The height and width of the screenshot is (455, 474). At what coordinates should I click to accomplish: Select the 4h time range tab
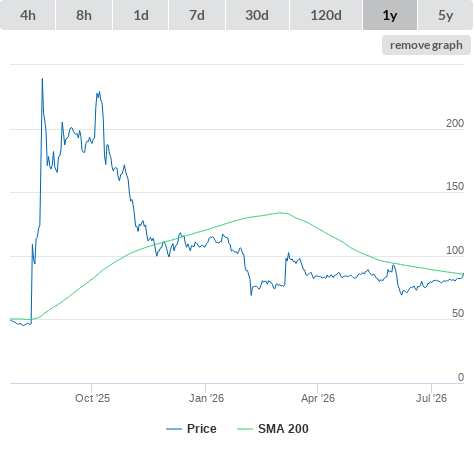pyautogui.click(x=28, y=15)
